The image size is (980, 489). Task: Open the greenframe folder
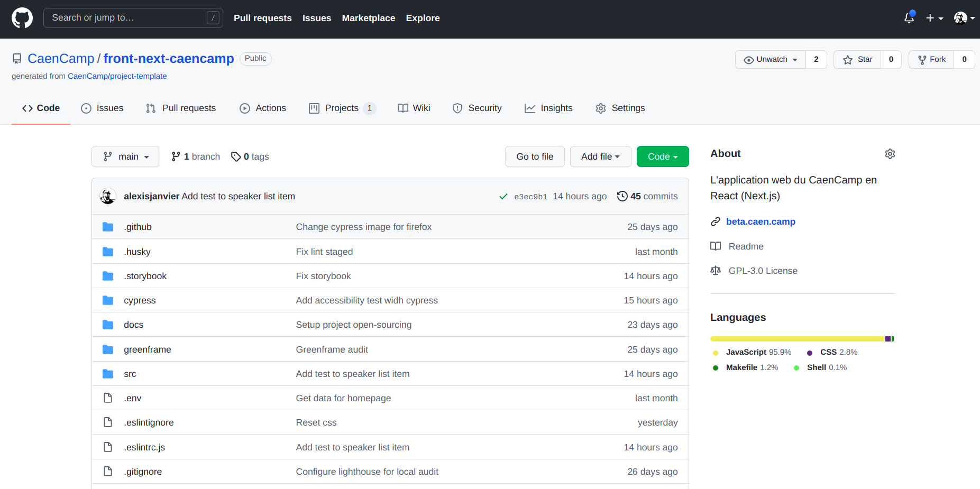click(148, 349)
